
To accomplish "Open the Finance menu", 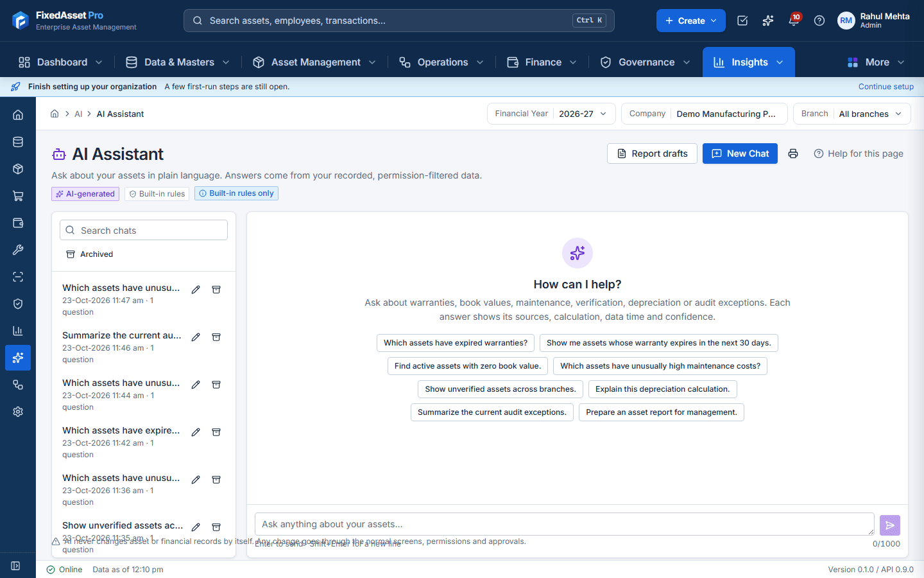I will (x=542, y=62).
